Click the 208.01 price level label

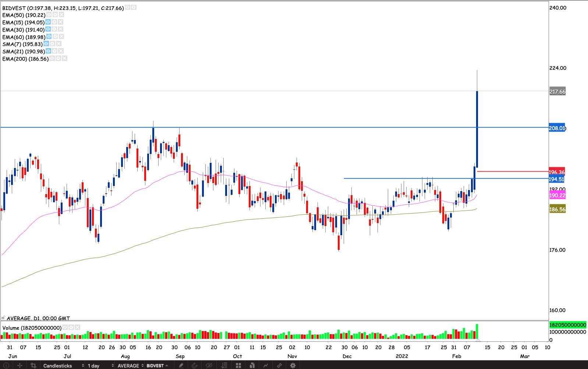coord(557,128)
